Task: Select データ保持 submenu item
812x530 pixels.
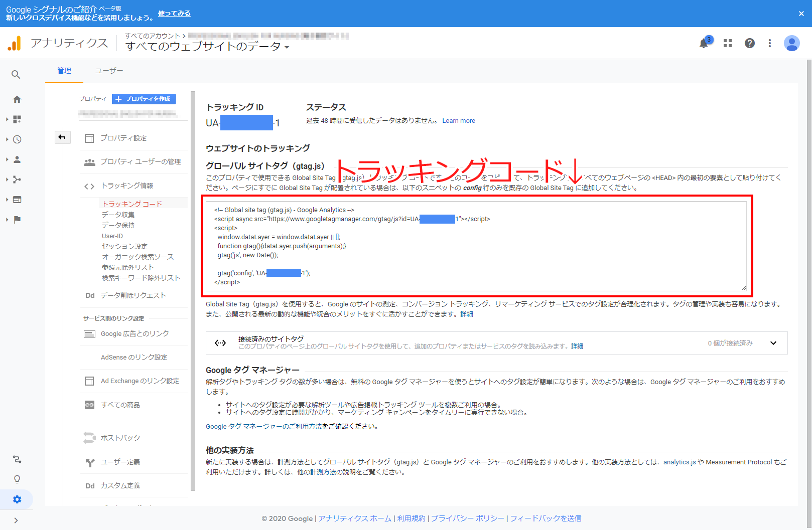Action: (118, 225)
